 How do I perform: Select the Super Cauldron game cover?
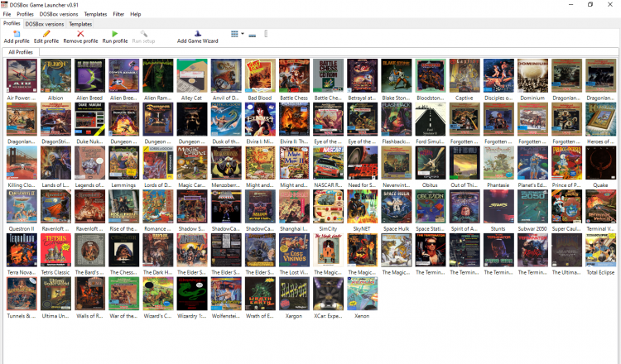coord(566,206)
